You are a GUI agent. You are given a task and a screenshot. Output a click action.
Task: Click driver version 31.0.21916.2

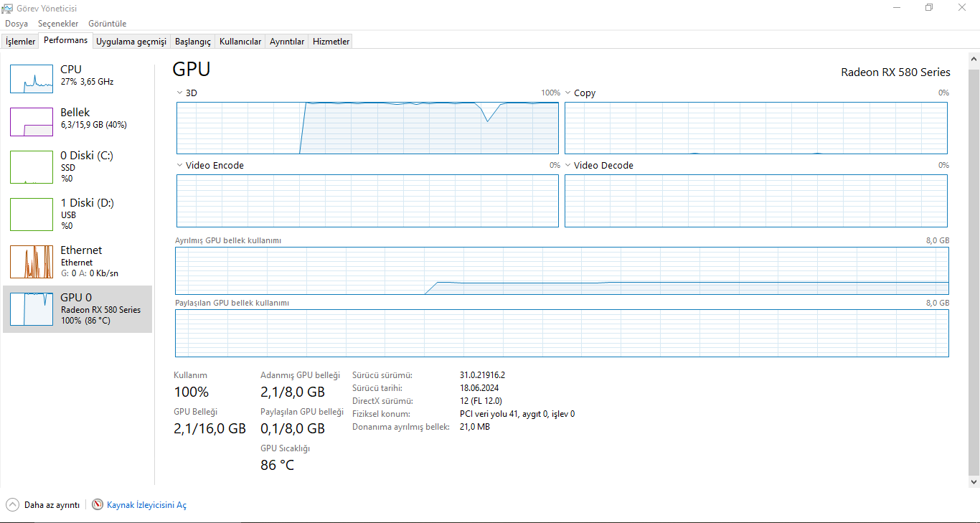tap(483, 375)
